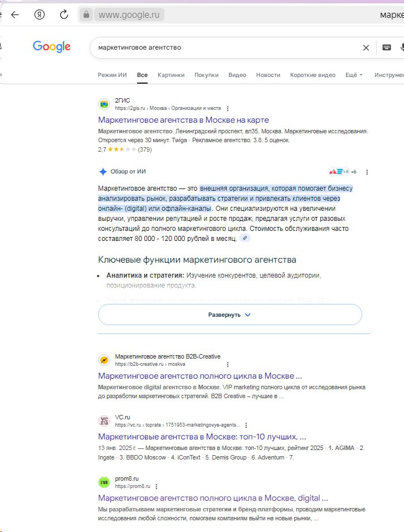Reload the page with the refresh icon
Image resolution: width=404 pixels, height=532 pixels.
(64, 14)
